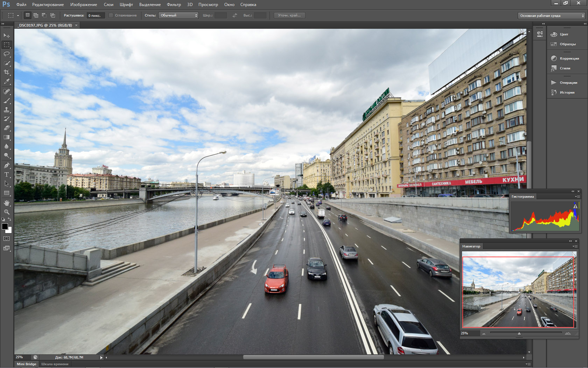Select the Gradient tool
This screenshot has width=588, height=368.
click(7, 137)
